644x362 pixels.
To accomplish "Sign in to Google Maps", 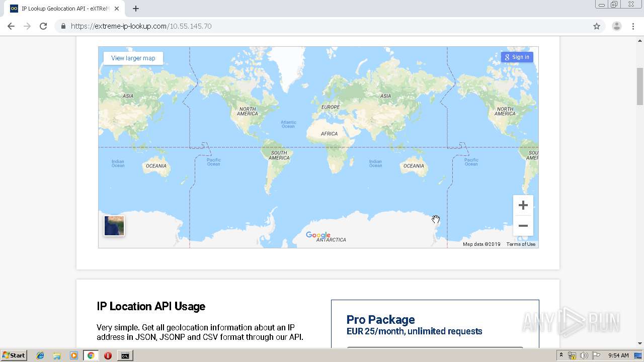I will pos(517,57).
